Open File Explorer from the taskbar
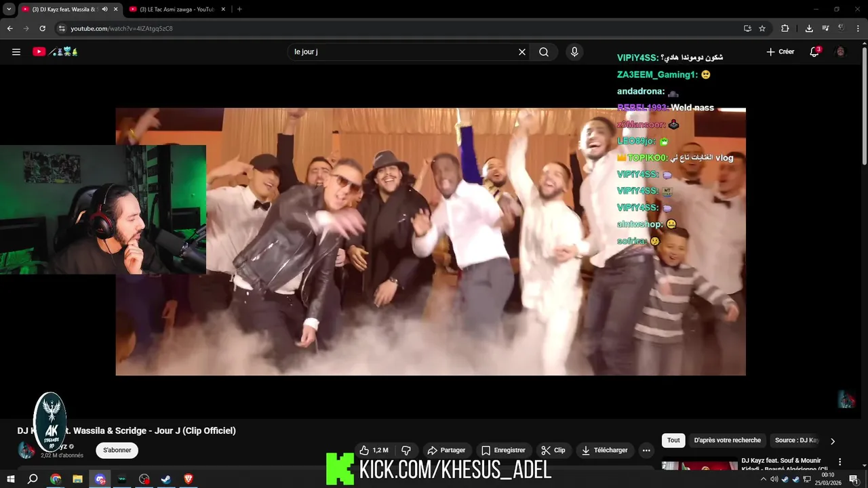Viewport: 868px width, 488px height. point(77,479)
